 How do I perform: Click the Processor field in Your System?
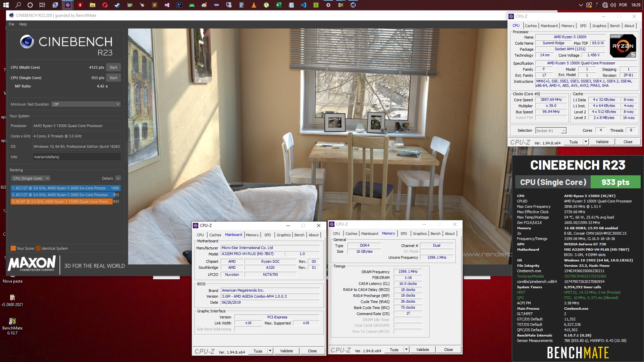click(x=76, y=126)
